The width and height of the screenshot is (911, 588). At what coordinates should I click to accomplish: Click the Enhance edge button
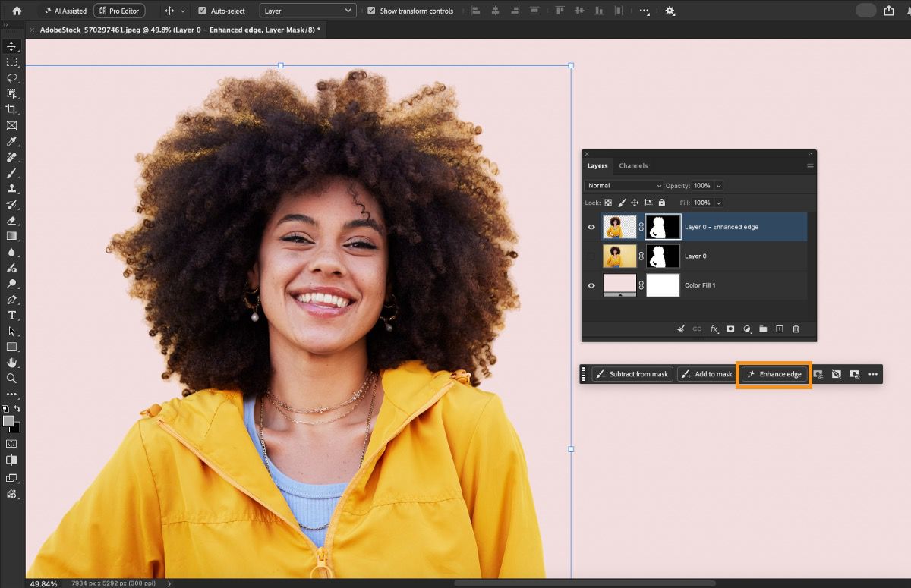click(x=774, y=374)
